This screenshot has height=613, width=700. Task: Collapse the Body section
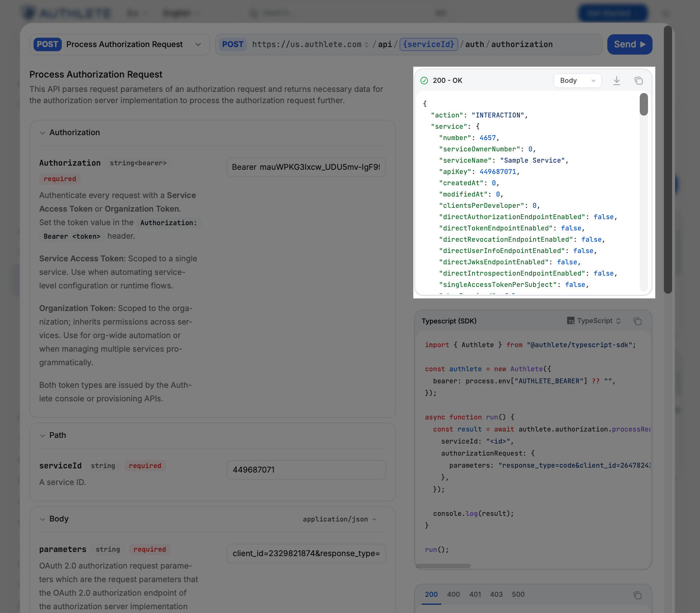point(43,519)
